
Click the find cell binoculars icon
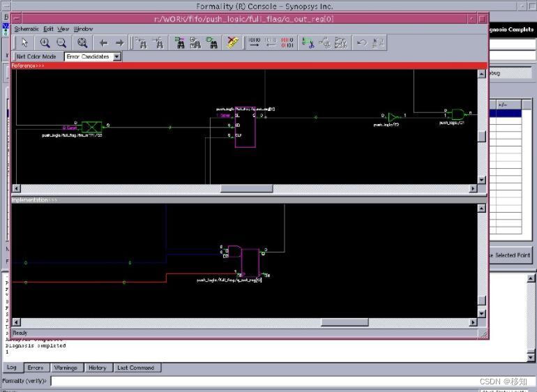click(195, 43)
